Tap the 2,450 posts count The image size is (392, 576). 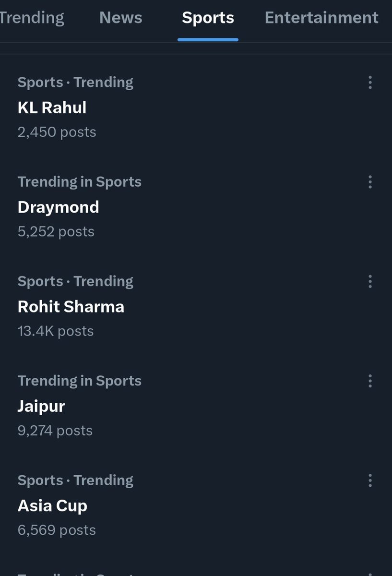57,132
